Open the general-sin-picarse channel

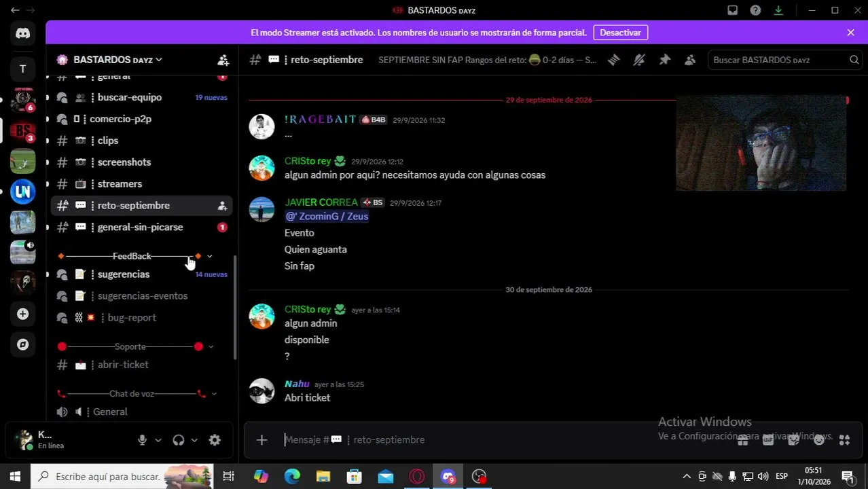click(x=141, y=228)
